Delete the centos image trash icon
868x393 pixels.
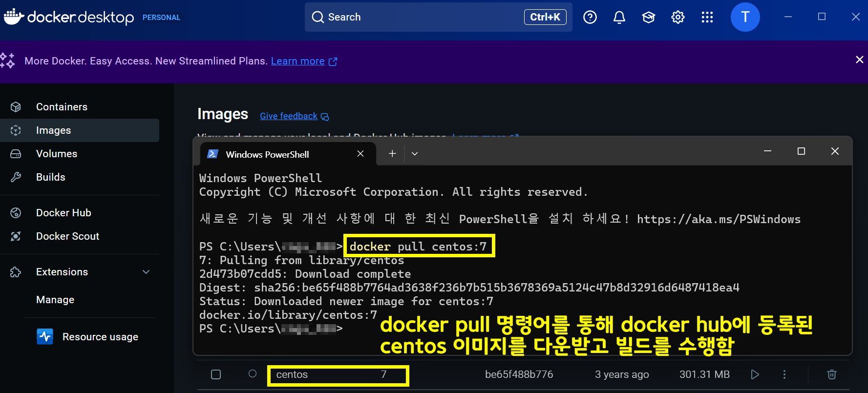pos(832,374)
